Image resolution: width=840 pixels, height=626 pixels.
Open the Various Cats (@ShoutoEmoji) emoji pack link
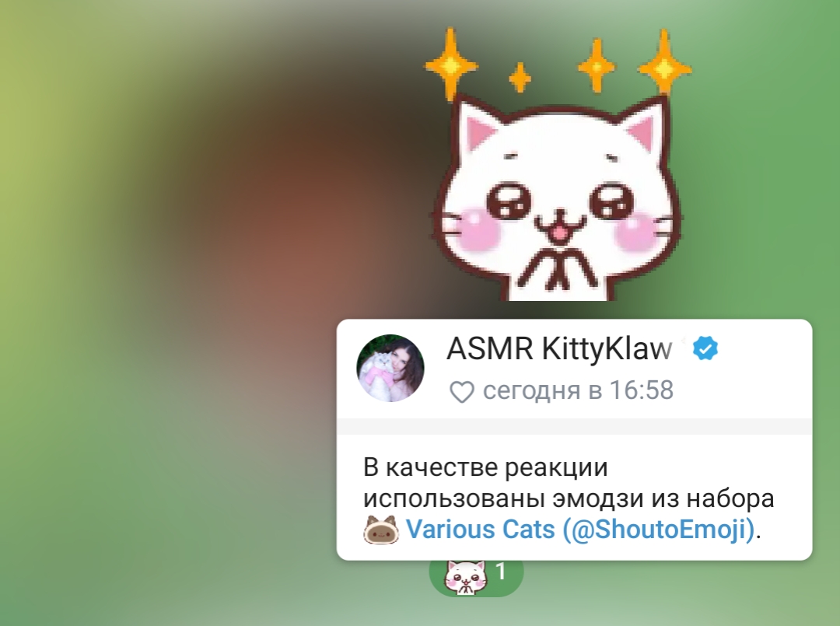pos(580,529)
